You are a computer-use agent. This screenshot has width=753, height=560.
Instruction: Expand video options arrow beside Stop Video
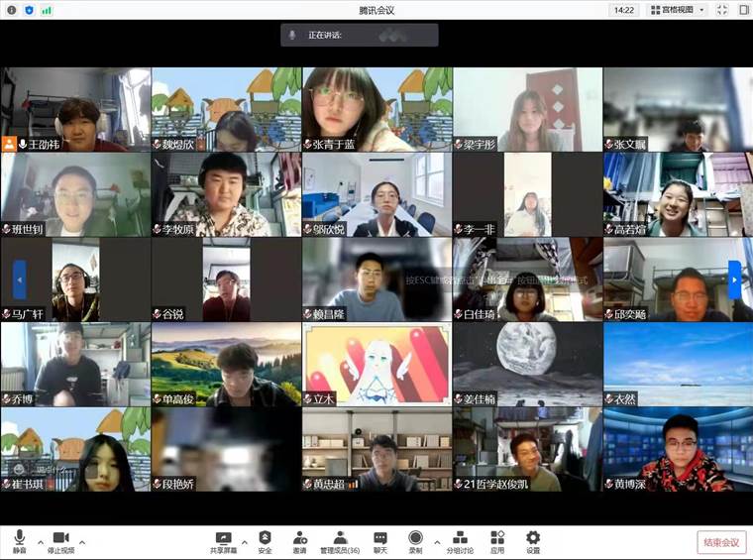[x=82, y=542]
